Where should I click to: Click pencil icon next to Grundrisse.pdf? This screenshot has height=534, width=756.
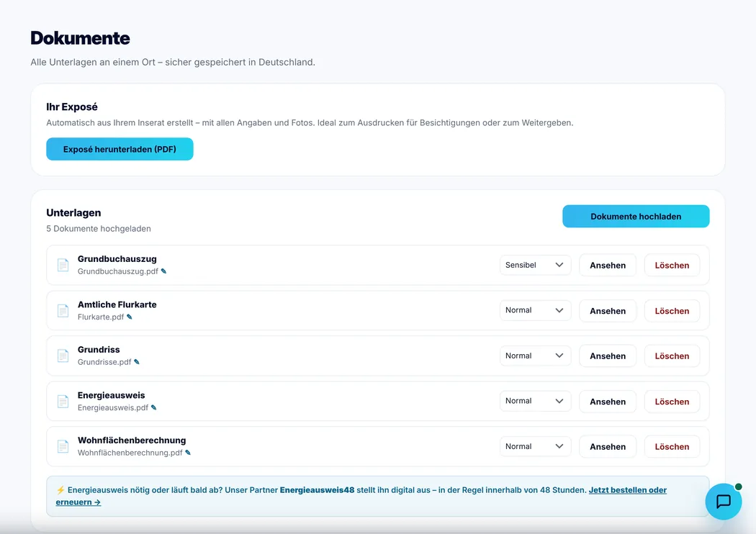coord(137,362)
